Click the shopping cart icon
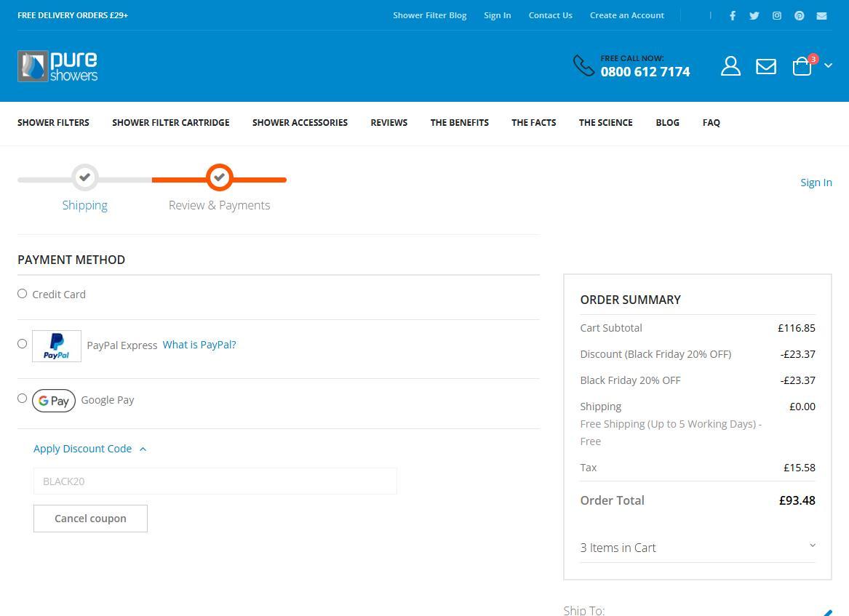The image size is (849, 616). tap(802, 66)
